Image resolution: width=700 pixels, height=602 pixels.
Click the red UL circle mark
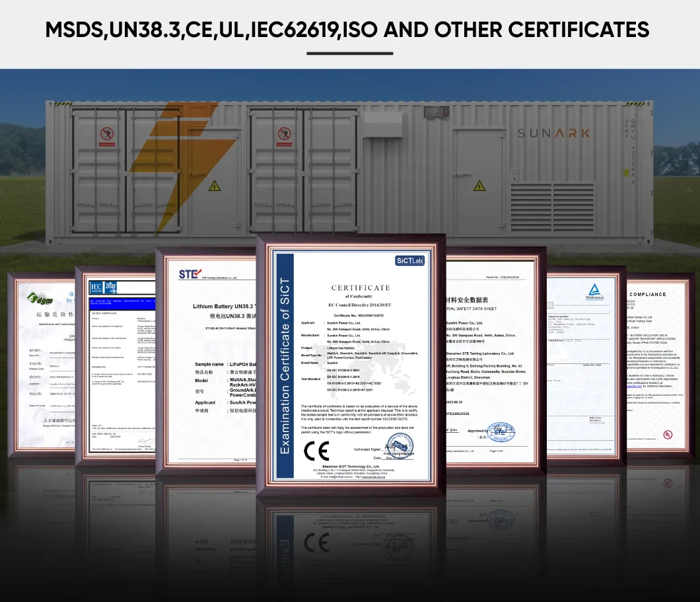pos(668,435)
